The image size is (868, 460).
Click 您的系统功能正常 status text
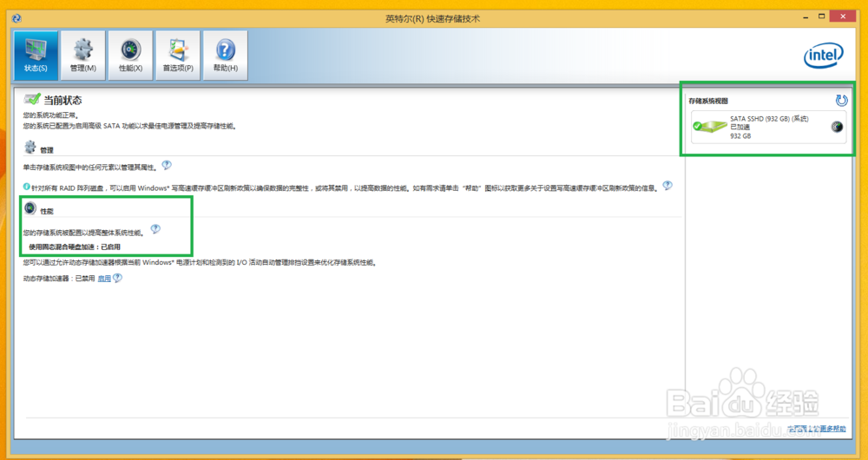(49, 115)
